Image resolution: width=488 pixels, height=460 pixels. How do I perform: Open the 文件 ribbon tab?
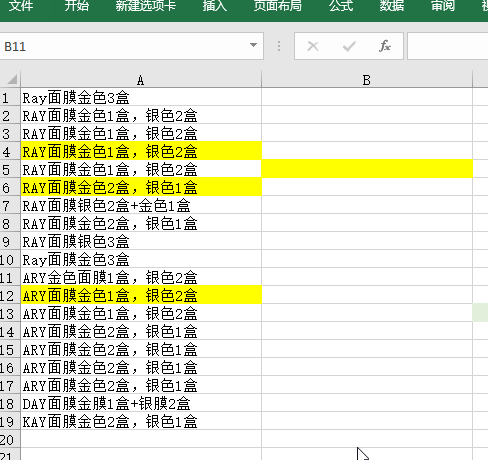coord(21,6)
